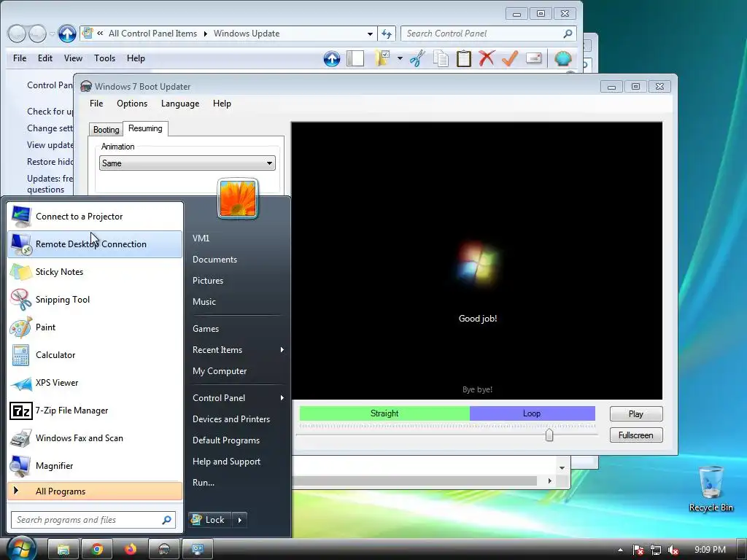The image size is (747, 560).
Task: Switch to the Booting tab
Action: [107, 130]
